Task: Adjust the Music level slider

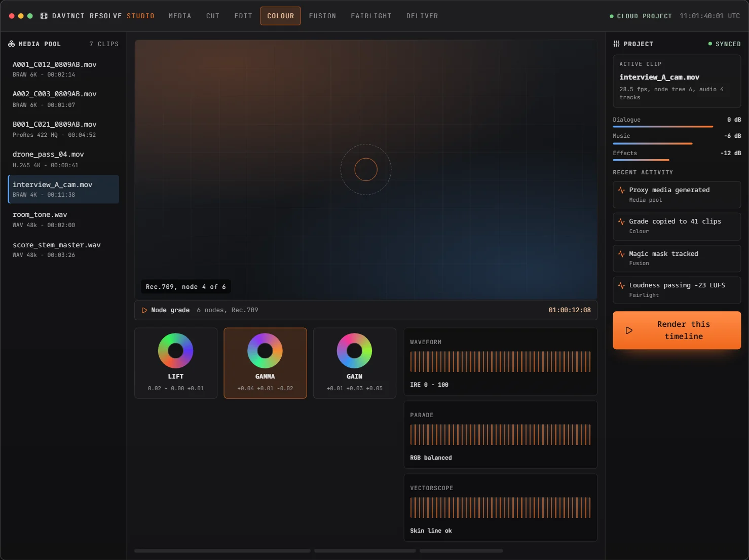Action: (x=653, y=143)
